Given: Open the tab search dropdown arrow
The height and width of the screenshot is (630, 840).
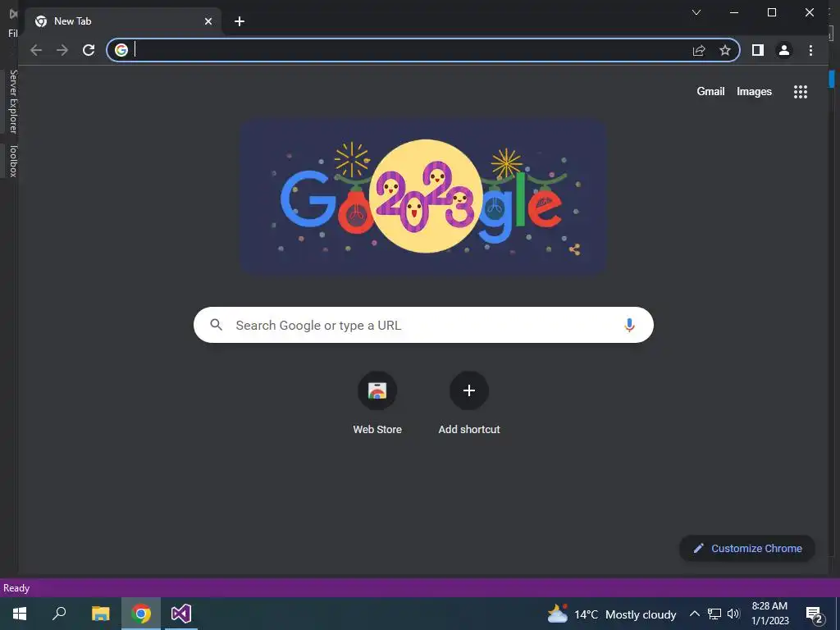Looking at the screenshot, I should pos(696,12).
